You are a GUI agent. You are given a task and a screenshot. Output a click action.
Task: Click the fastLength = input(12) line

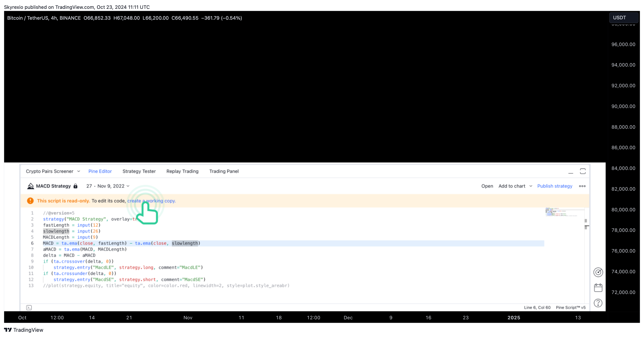pyautogui.click(x=72, y=225)
